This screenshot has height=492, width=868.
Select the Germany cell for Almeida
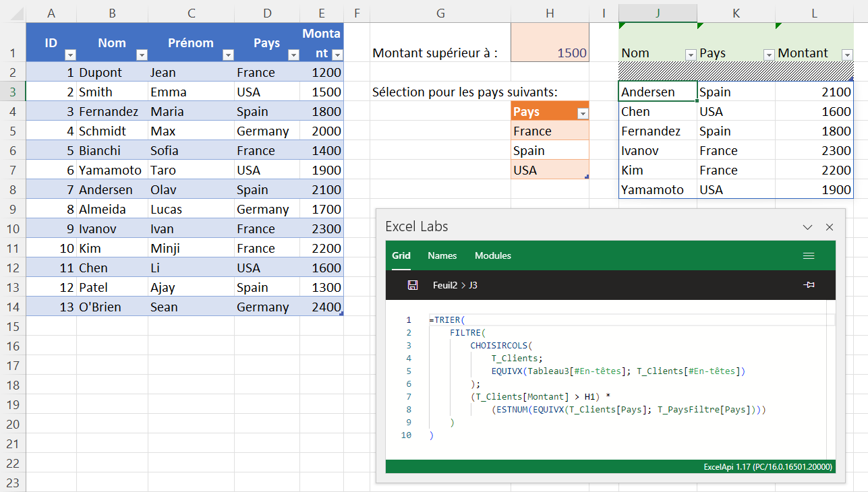click(267, 209)
